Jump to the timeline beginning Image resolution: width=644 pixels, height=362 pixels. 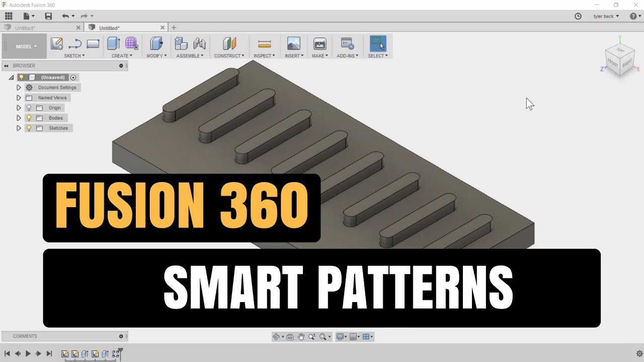coord(7,354)
